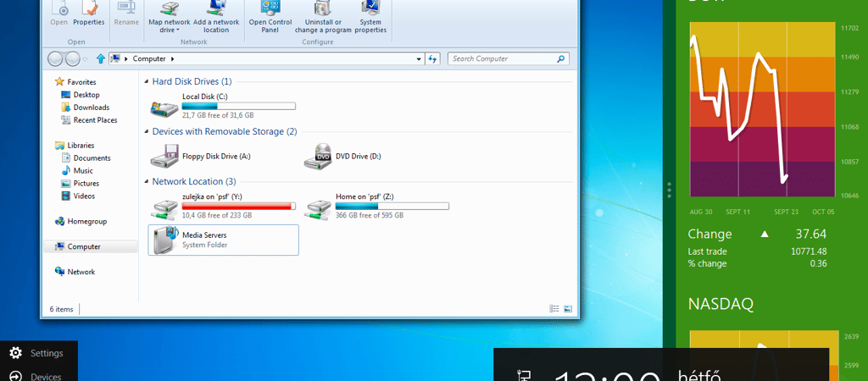868x381 pixels.
Task: Expand the address bar history dropdown
Action: [x=419, y=58]
